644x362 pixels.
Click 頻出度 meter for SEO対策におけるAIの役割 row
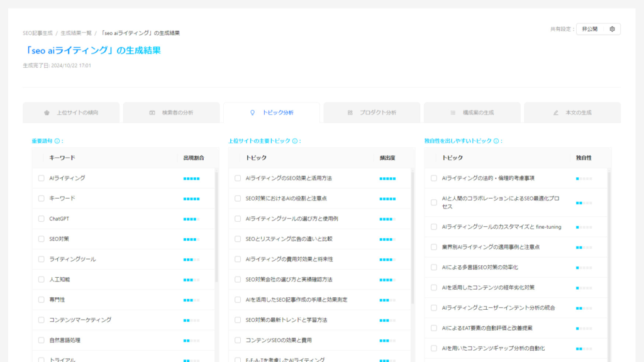click(x=387, y=199)
